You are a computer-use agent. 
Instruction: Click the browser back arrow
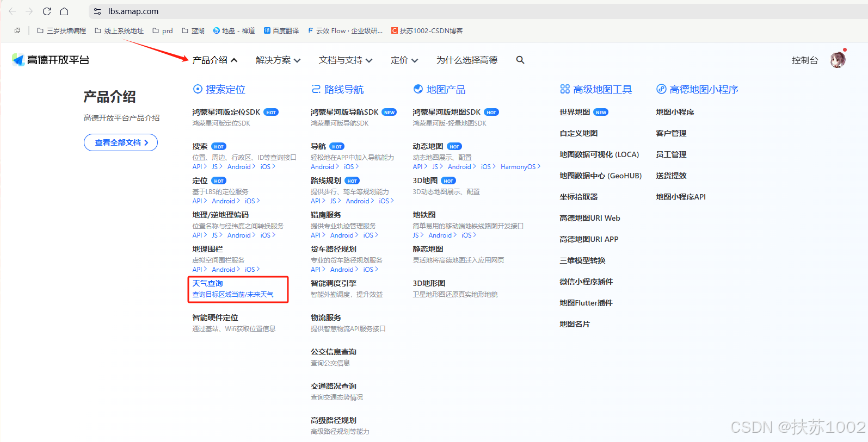(12, 11)
